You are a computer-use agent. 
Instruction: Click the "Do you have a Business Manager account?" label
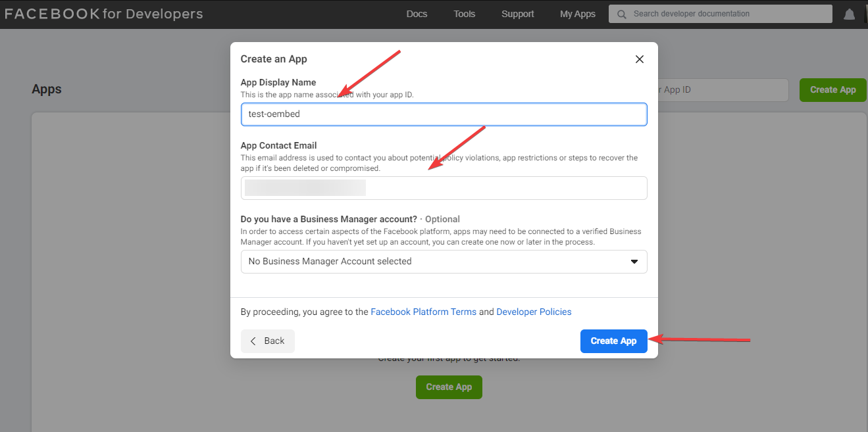coord(329,219)
